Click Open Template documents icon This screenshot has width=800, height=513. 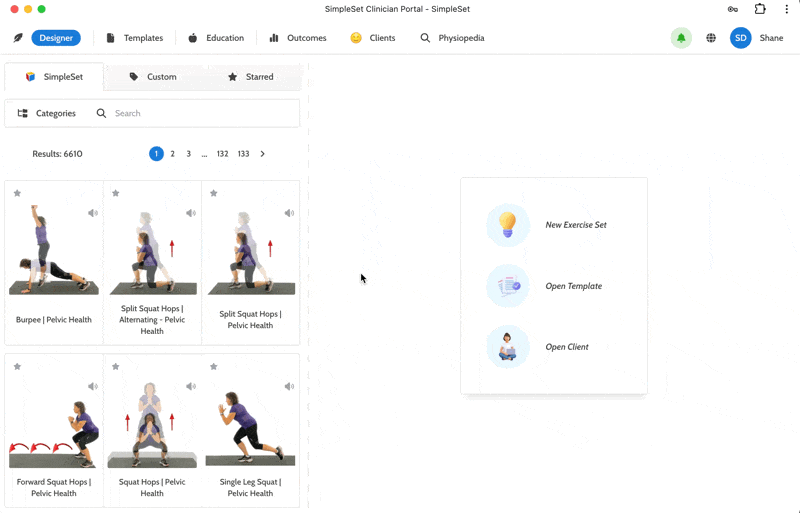[508, 286]
